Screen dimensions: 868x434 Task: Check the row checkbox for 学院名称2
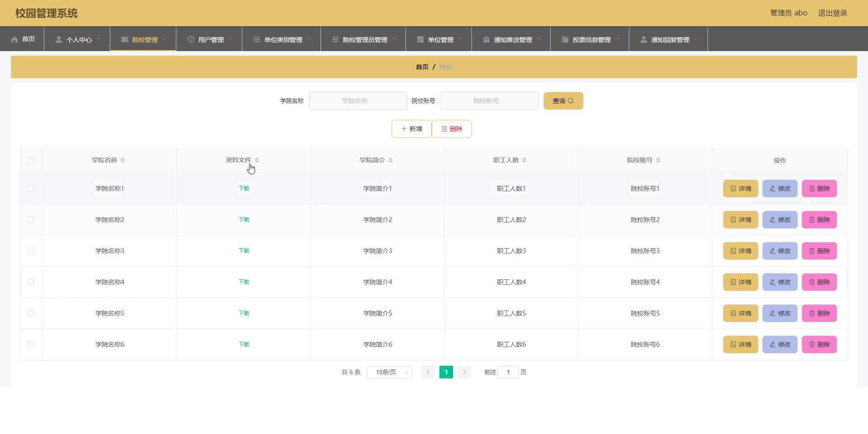pyautogui.click(x=31, y=220)
